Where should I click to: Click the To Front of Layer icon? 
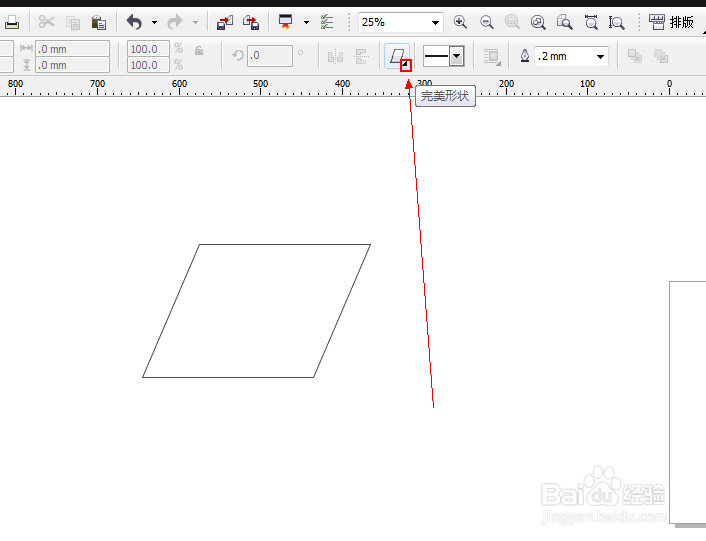pyautogui.click(x=635, y=56)
